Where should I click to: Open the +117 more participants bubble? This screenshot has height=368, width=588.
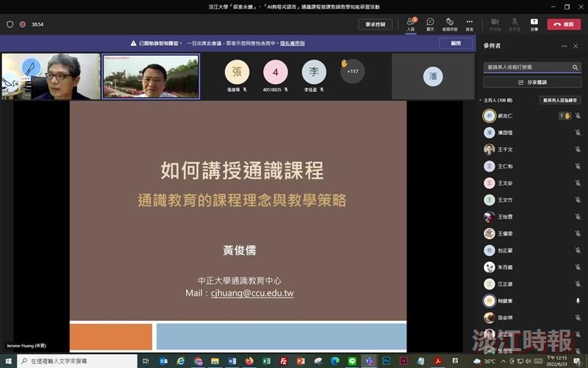353,71
